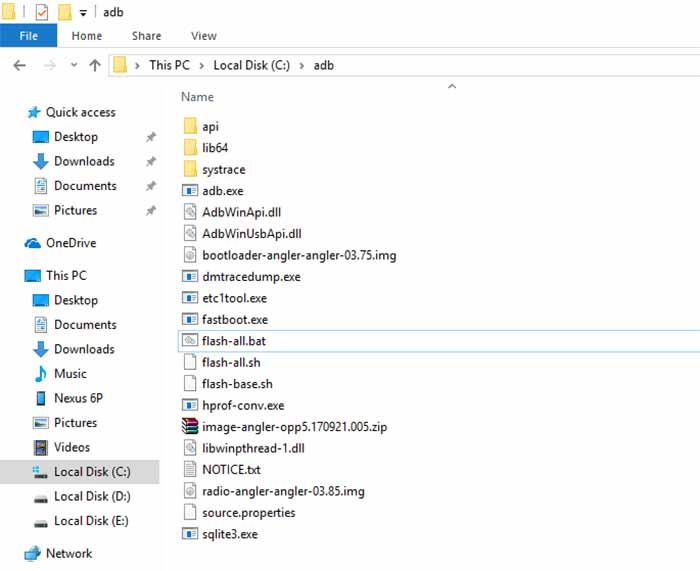Select image-angler-opp5.170921.005.zip archive icon

tap(190, 426)
